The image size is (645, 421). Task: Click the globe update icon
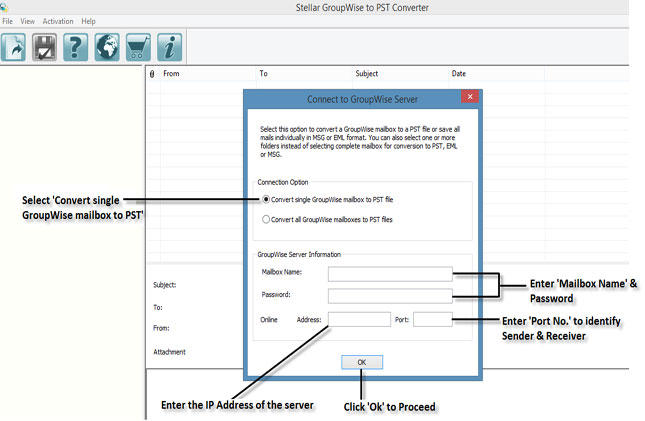[x=107, y=47]
